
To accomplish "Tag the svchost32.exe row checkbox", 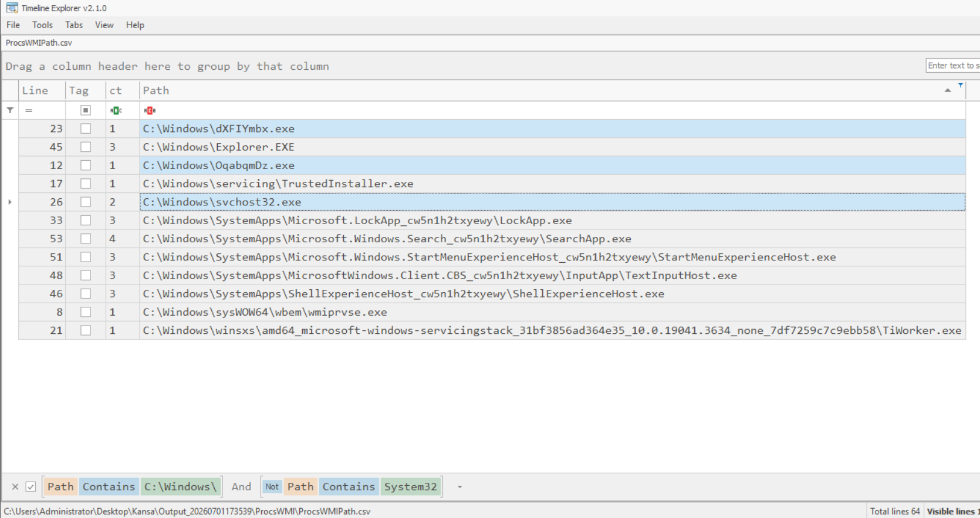I will click(x=86, y=202).
